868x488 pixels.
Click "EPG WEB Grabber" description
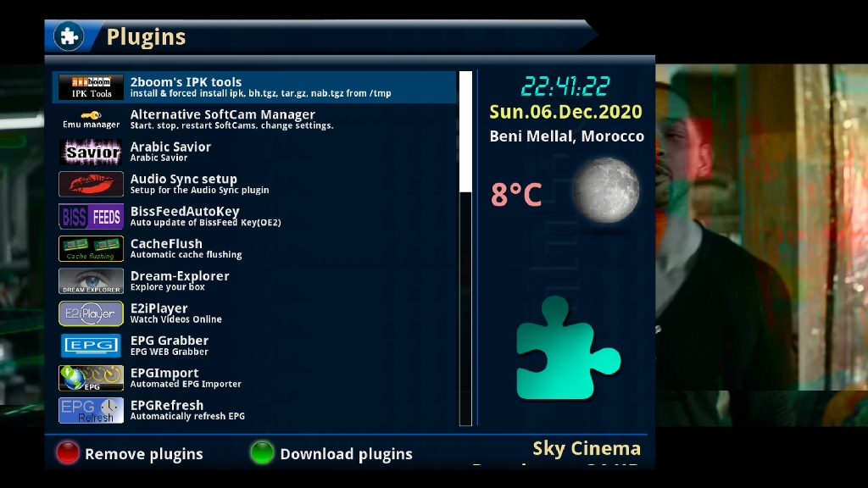click(x=170, y=352)
